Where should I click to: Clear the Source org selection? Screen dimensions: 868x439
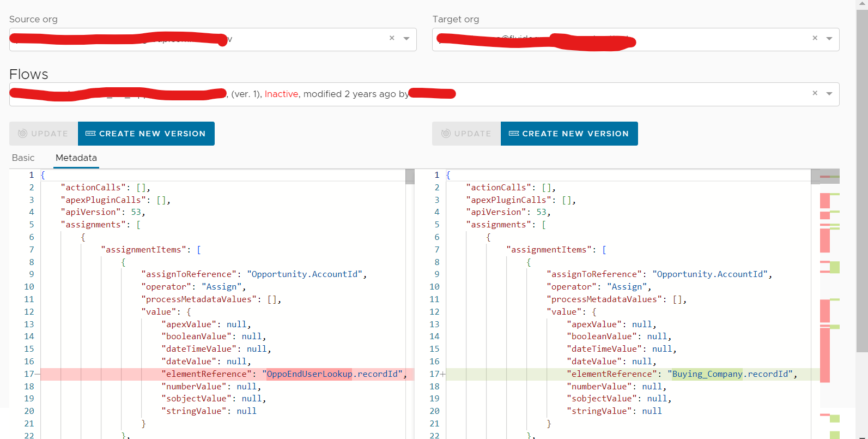(392, 38)
